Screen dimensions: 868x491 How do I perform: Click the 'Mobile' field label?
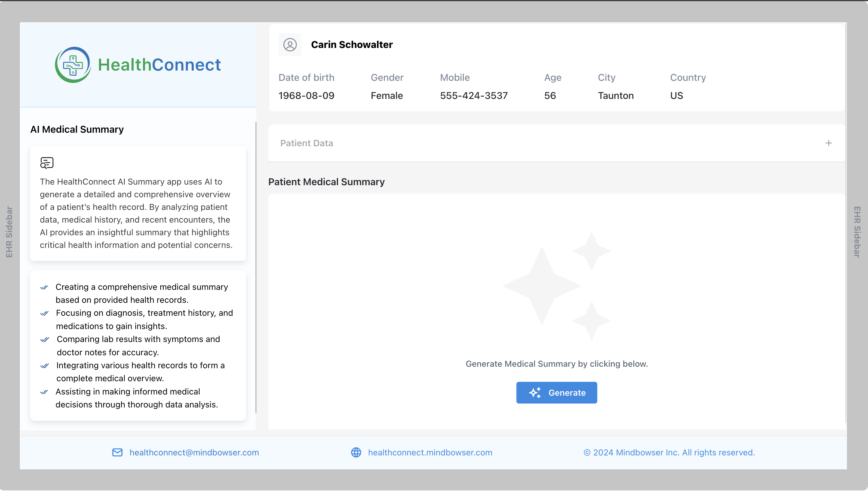(x=455, y=77)
